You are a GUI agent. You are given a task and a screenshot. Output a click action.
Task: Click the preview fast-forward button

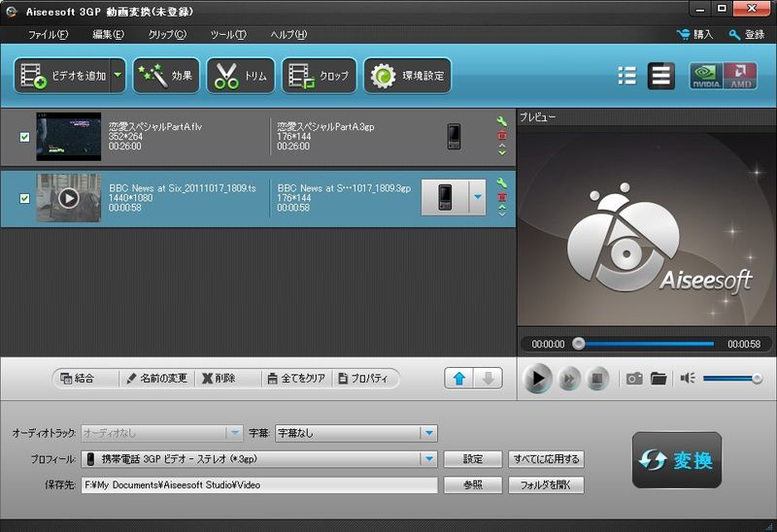569,379
